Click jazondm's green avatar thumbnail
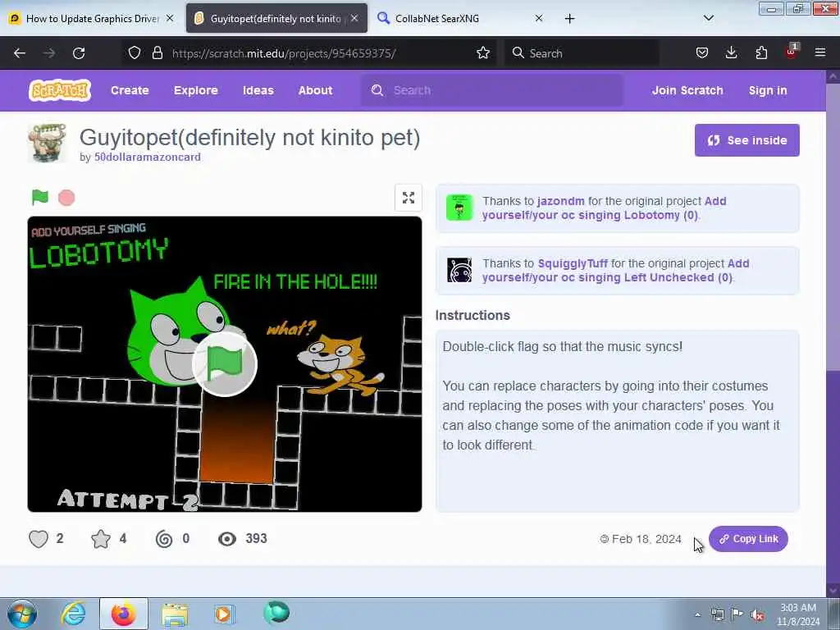Image resolution: width=840 pixels, height=630 pixels. pos(459,208)
